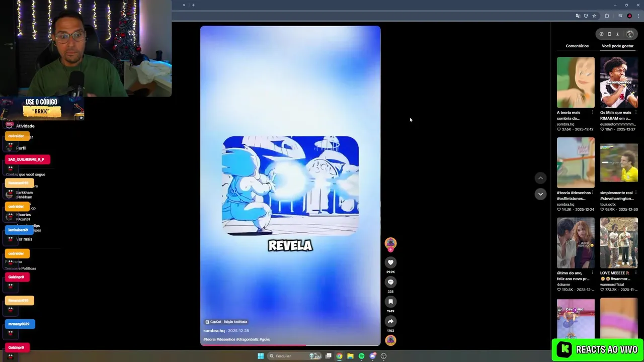Open the main TikTok video player

click(290, 186)
